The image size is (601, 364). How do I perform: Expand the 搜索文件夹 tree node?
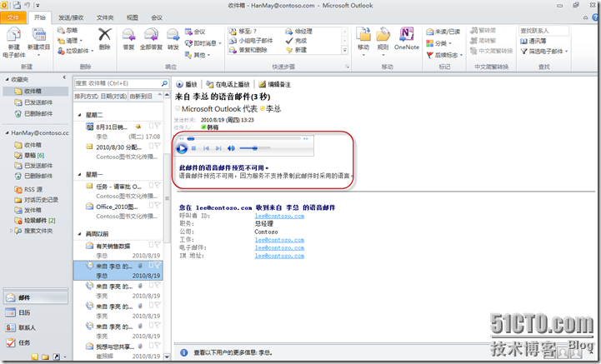point(11,231)
